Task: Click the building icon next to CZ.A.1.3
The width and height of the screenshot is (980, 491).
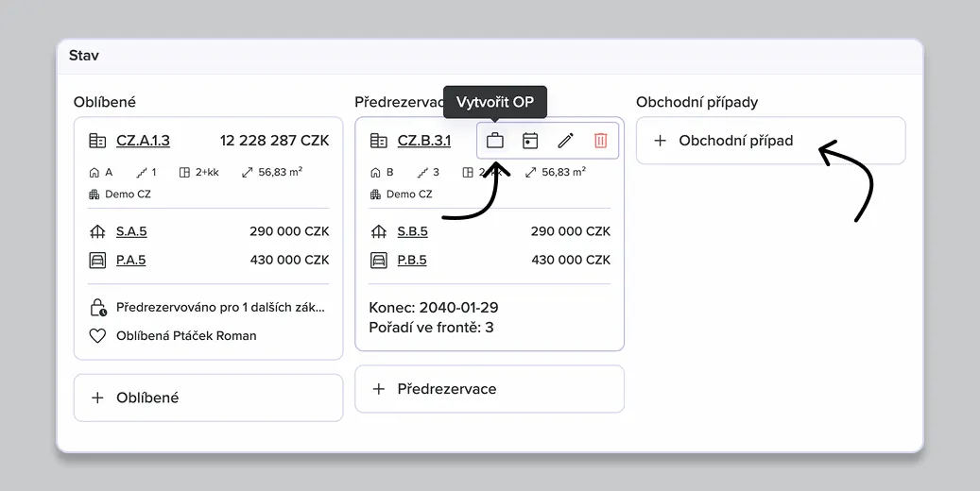Action: click(x=97, y=141)
